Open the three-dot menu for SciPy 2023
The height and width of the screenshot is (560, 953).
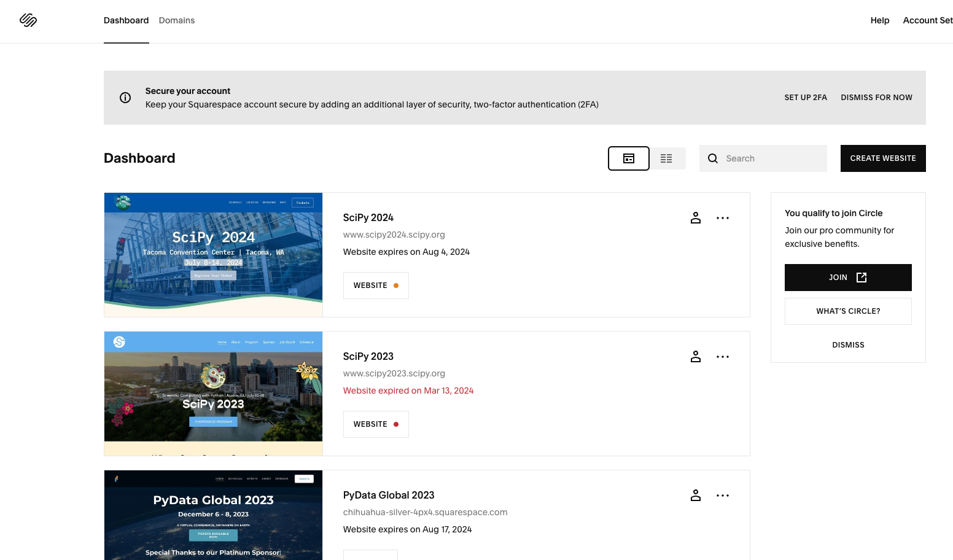tap(723, 357)
